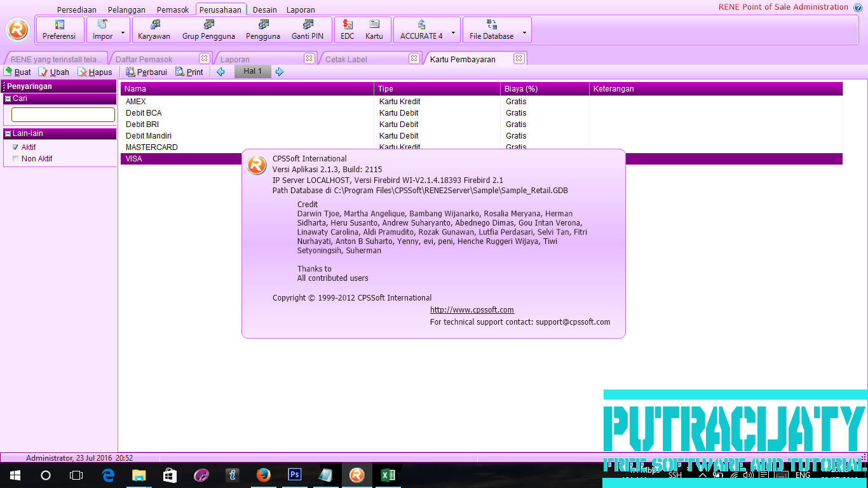Image resolution: width=868 pixels, height=488 pixels.
Task: Select the AMEX row
Action: click(x=482, y=102)
